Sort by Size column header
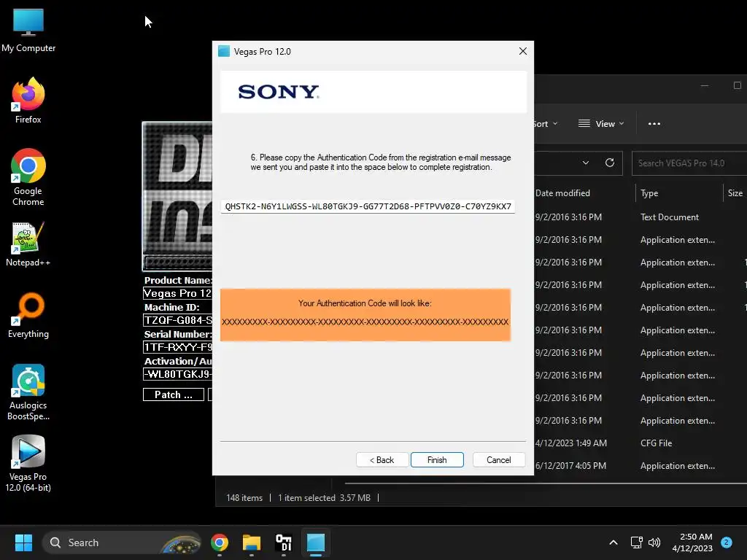This screenshot has width=747, height=560. click(x=735, y=192)
